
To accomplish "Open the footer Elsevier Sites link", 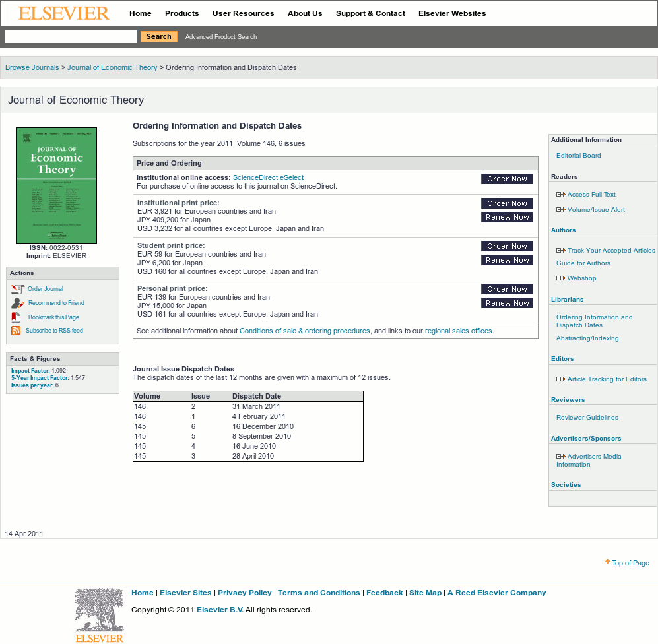I will click(x=185, y=593).
